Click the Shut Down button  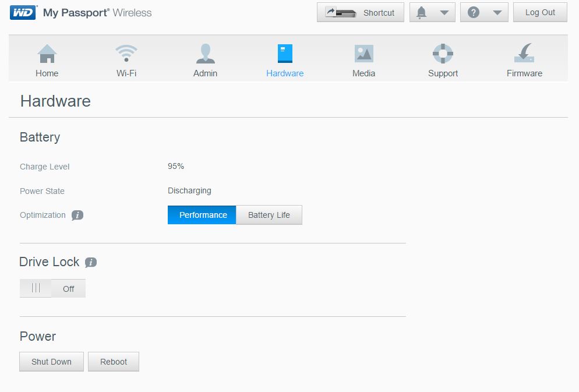point(51,362)
